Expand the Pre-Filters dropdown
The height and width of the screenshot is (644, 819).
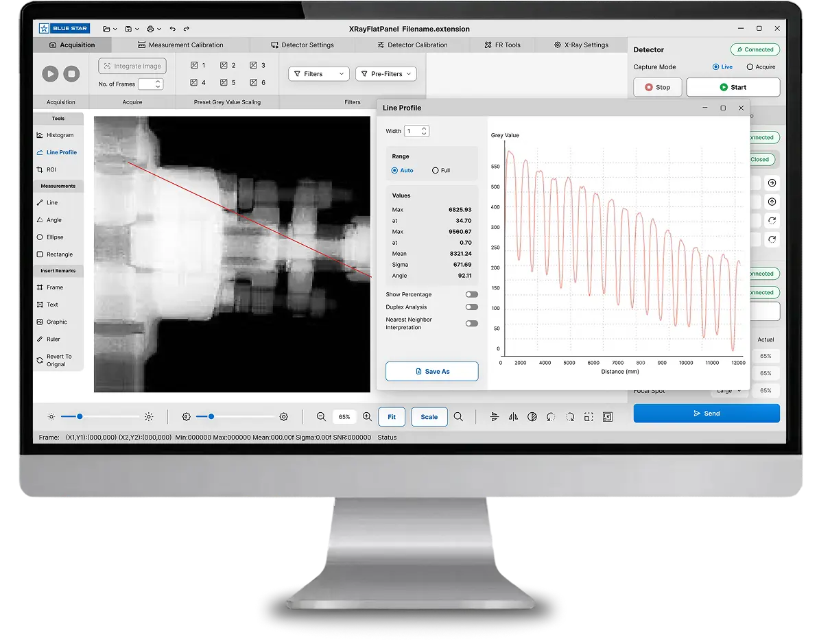385,74
